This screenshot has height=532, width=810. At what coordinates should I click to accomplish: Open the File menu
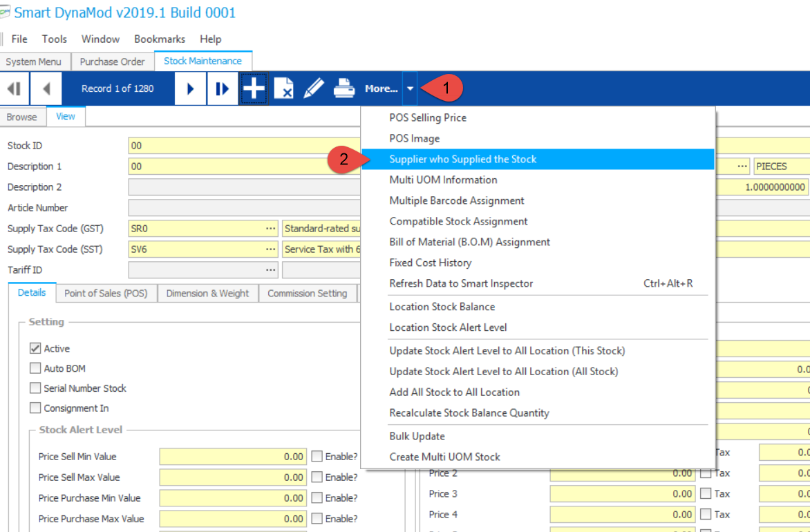pyautogui.click(x=19, y=39)
